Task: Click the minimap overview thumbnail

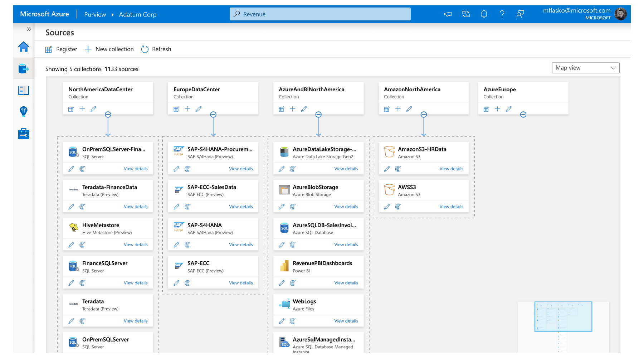Action: pos(563,327)
